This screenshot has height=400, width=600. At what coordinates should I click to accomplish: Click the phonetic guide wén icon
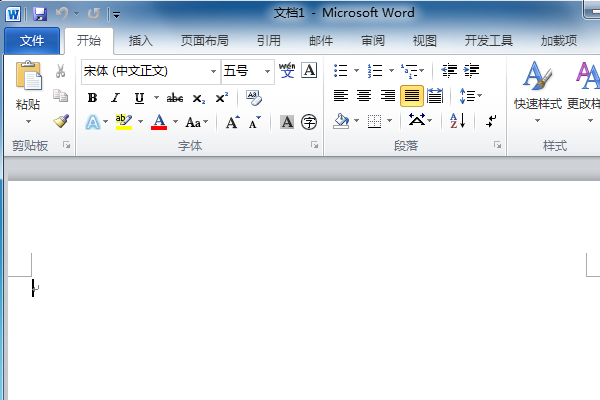(287, 70)
